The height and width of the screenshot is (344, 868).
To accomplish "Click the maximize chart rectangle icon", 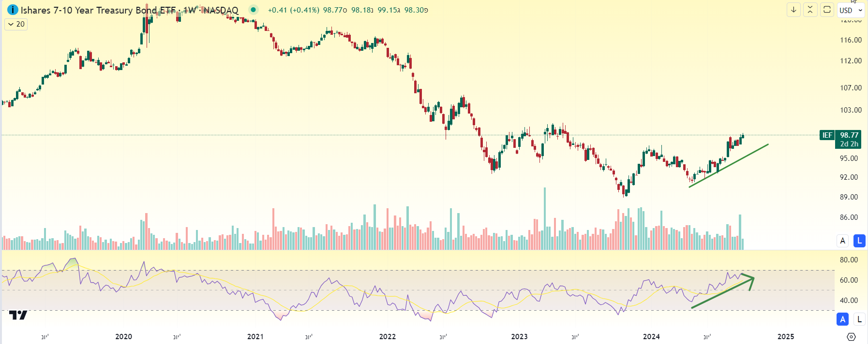I will click(827, 10).
